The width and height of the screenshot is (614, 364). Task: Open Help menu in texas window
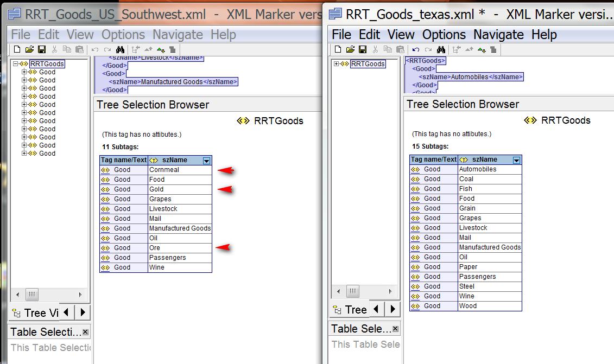pyautogui.click(x=544, y=34)
